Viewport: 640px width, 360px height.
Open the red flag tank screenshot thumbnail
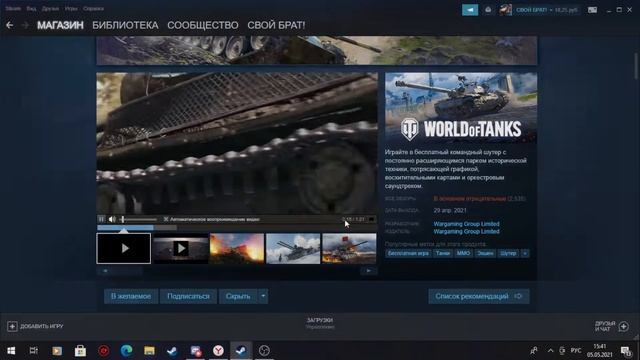349,248
